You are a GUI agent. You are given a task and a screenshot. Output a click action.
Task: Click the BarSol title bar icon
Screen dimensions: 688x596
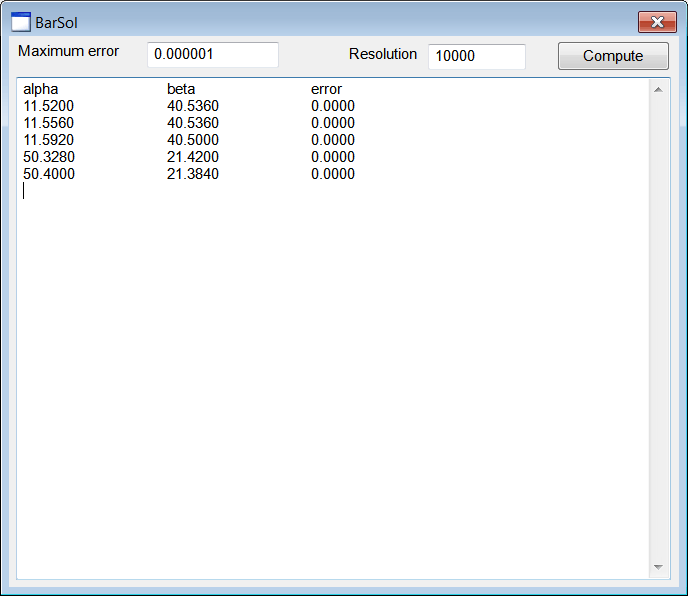[21, 22]
